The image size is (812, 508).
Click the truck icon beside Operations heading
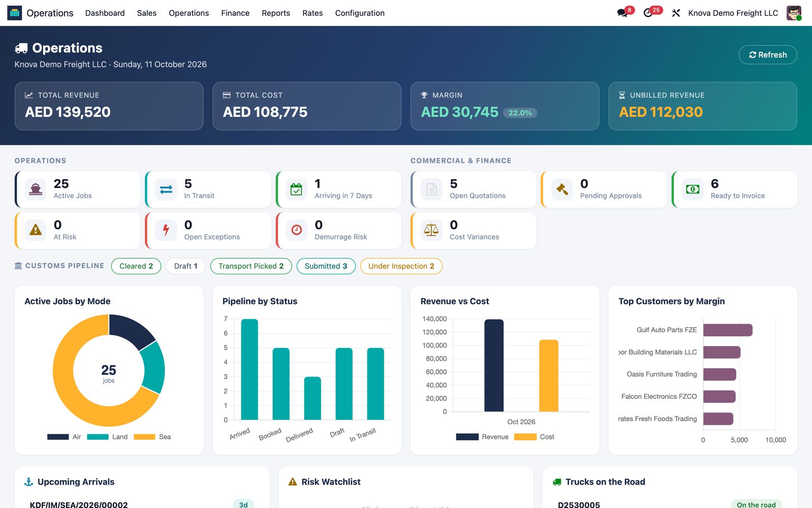(x=21, y=48)
